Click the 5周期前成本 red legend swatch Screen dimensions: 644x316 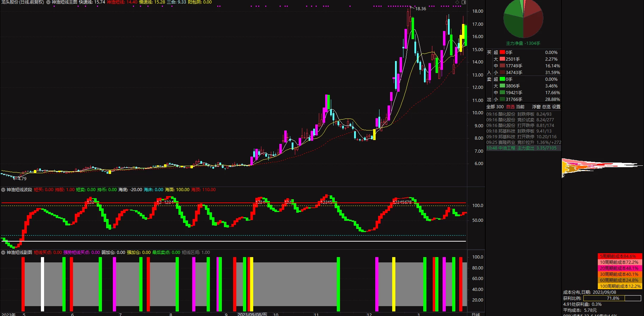point(620,256)
